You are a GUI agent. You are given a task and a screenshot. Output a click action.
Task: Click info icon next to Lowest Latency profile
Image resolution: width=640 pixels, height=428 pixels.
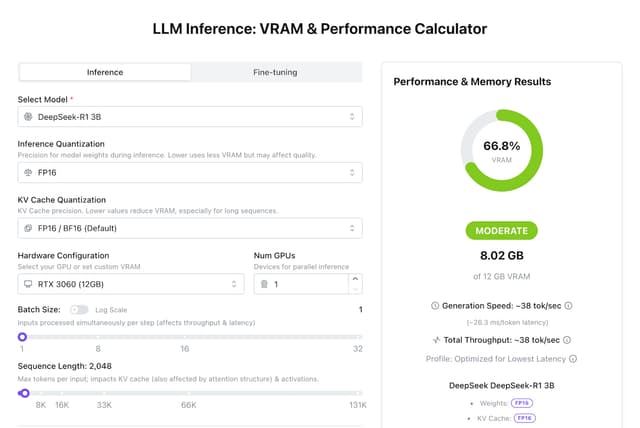(x=573, y=358)
